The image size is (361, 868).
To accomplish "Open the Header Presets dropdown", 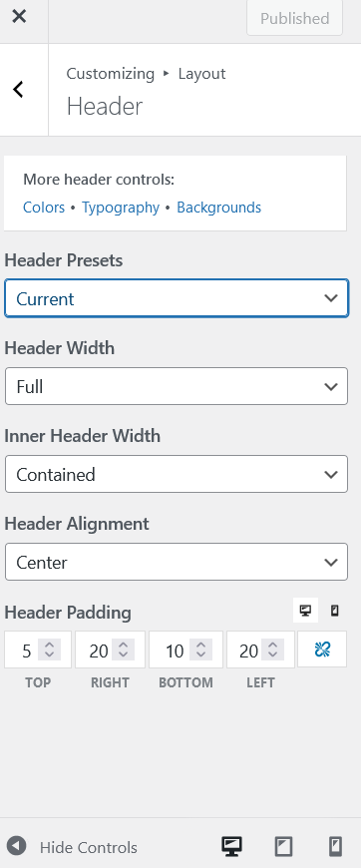I will [x=177, y=298].
